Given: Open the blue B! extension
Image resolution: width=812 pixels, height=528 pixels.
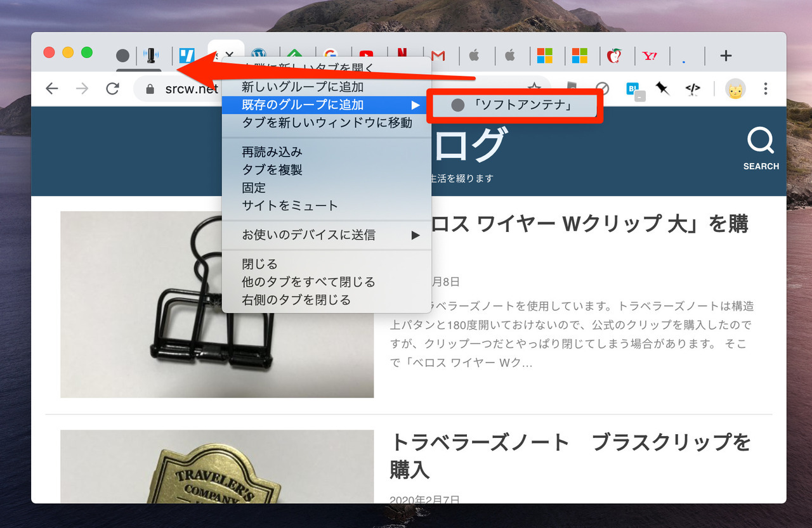Looking at the screenshot, I should click(634, 90).
